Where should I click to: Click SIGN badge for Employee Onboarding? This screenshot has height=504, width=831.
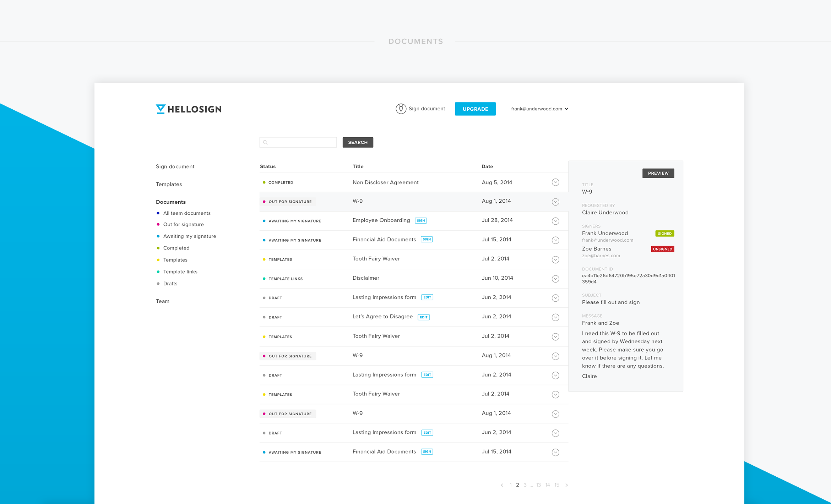[x=421, y=220]
